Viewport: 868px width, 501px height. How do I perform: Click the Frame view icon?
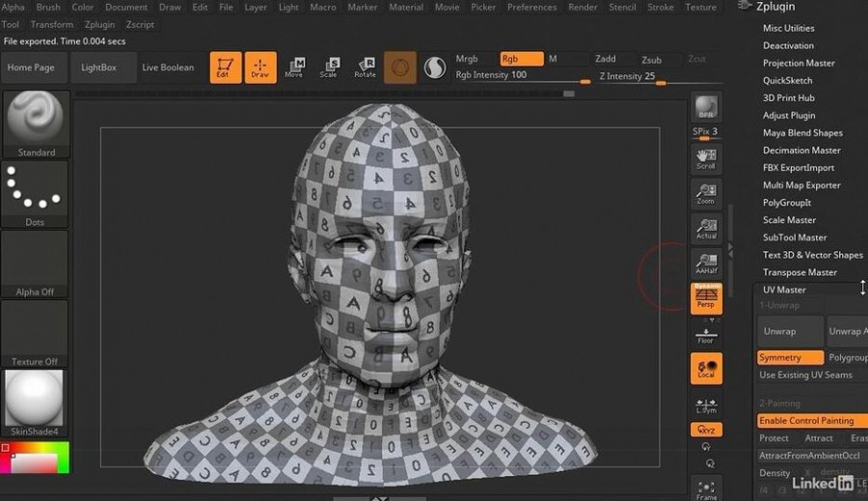click(x=706, y=490)
